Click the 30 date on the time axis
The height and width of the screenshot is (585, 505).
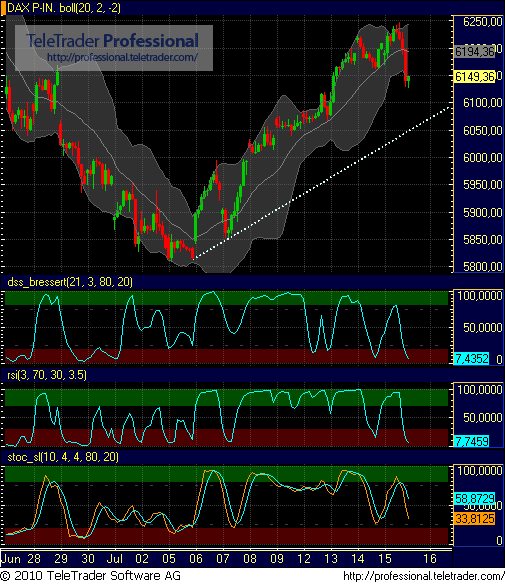[x=88, y=559]
